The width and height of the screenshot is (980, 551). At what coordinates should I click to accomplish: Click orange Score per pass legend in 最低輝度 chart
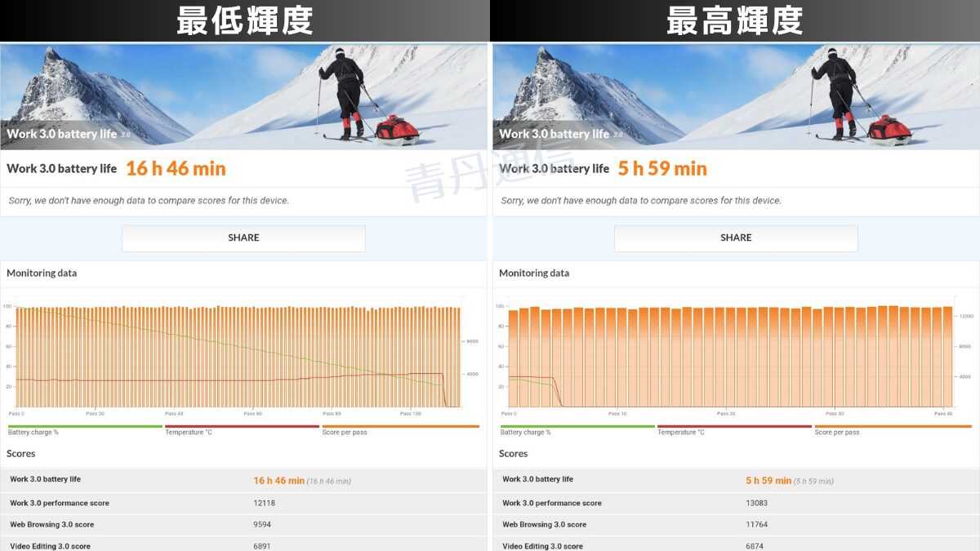click(345, 432)
